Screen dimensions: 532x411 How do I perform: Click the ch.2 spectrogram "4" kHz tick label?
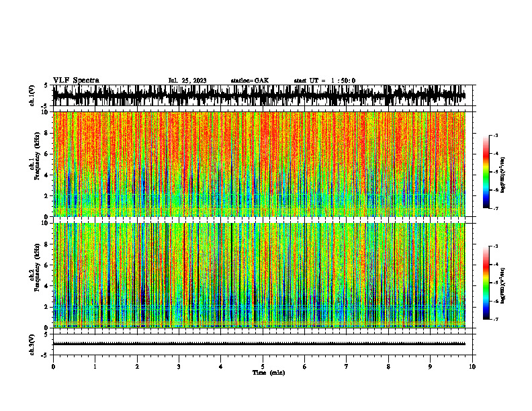(x=47, y=286)
